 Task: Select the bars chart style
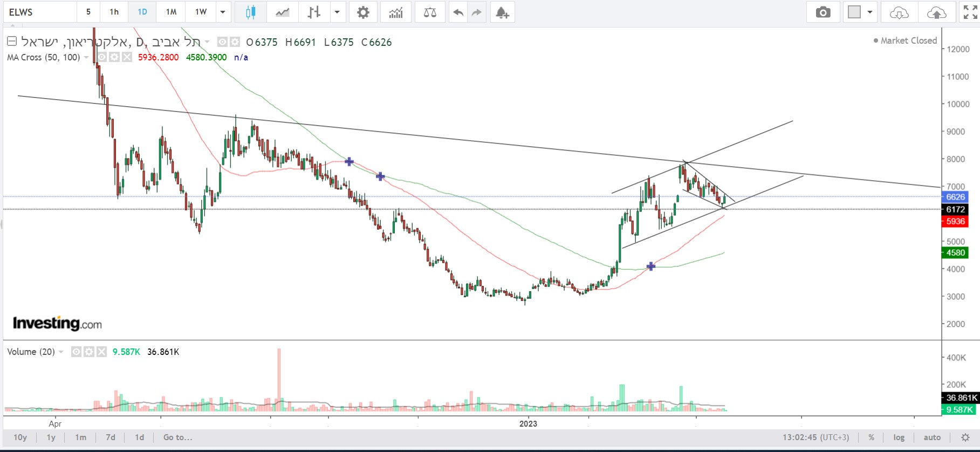coord(314,12)
